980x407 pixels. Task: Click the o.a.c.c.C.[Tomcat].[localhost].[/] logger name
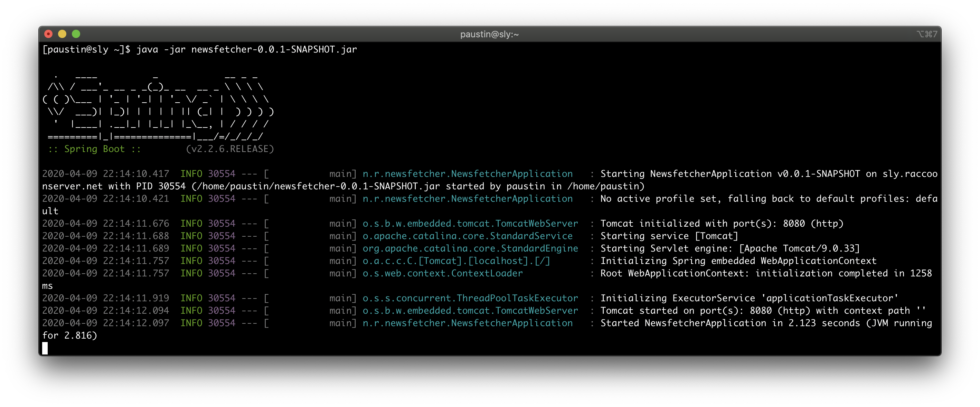pyautogui.click(x=456, y=261)
